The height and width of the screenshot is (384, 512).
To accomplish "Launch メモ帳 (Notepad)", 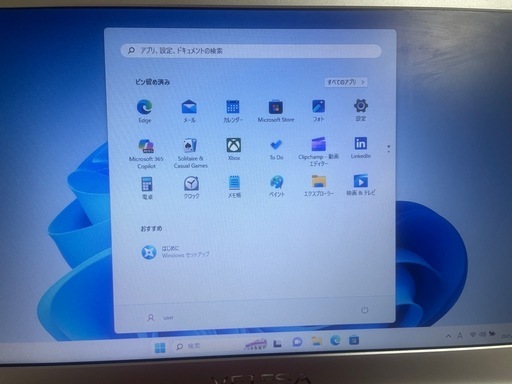I will click(x=234, y=187).
